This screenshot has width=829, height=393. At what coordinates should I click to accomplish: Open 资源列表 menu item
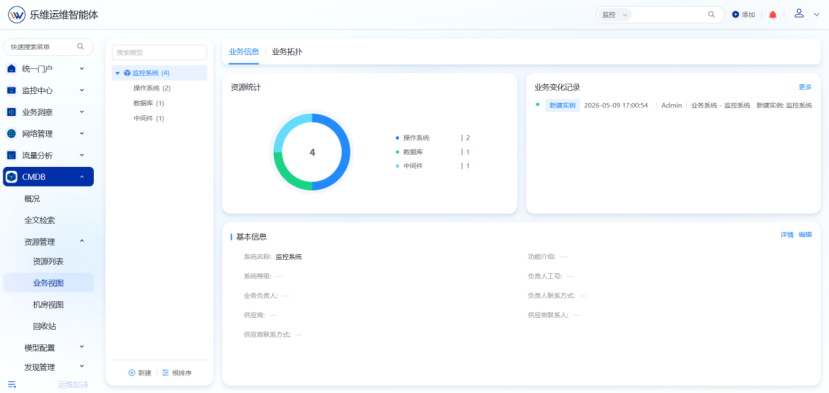point(49,261)
